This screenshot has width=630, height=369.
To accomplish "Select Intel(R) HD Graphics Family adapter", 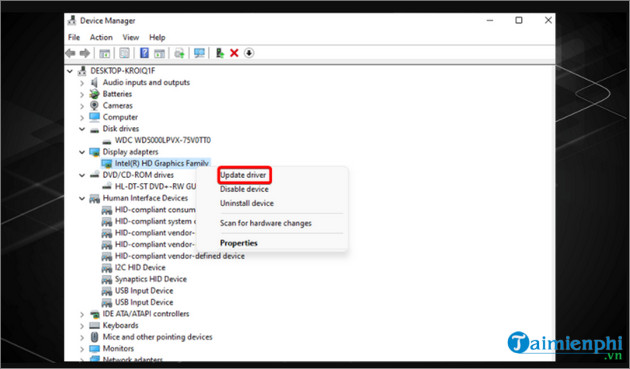I will [x=162, y=163].
